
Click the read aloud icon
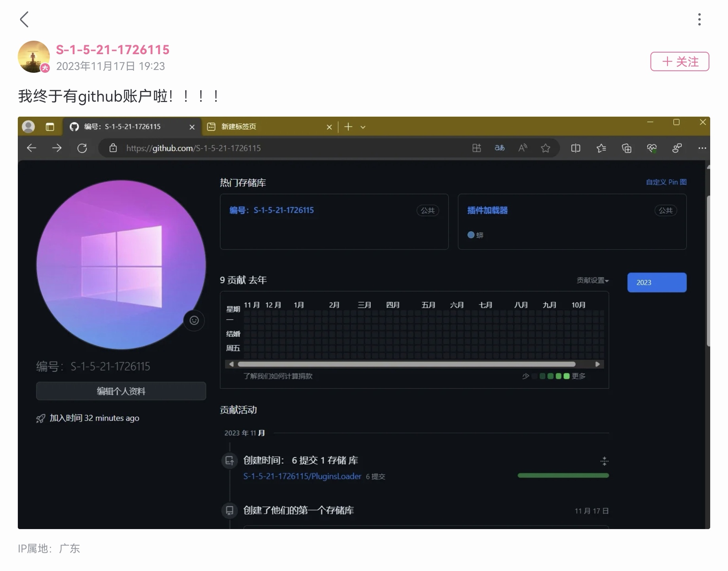(523, 148)
